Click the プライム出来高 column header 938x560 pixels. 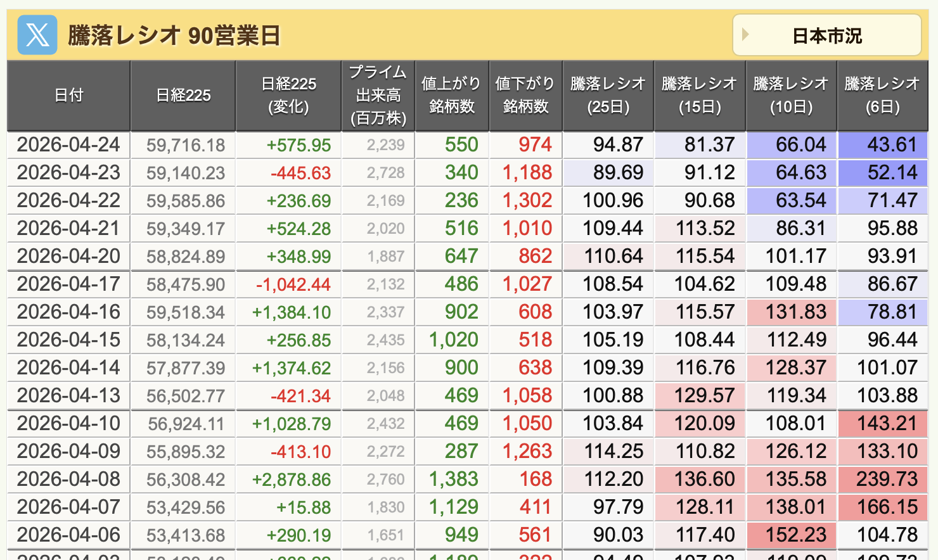[x=378, y=96]
